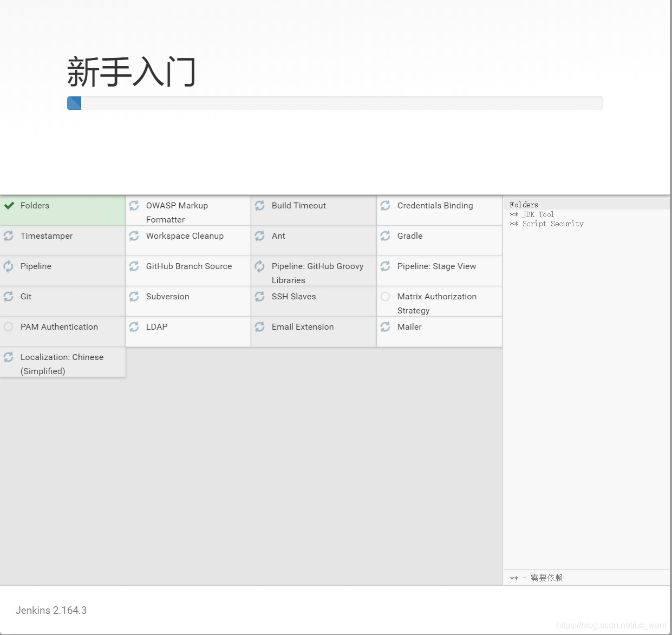Screen dimensions: 672x635
Task: Click the Jenkins 2.164.3 version text
Action: (51, 610)
